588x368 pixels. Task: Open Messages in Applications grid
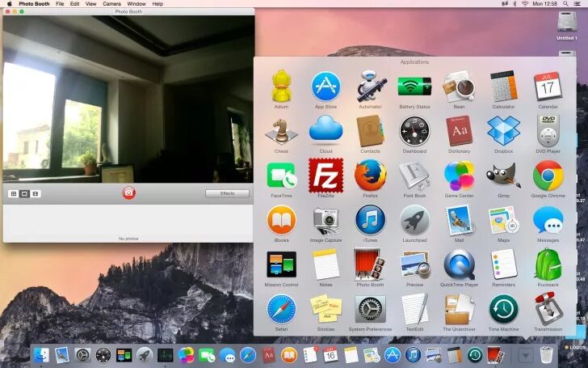tap(548, 220)
